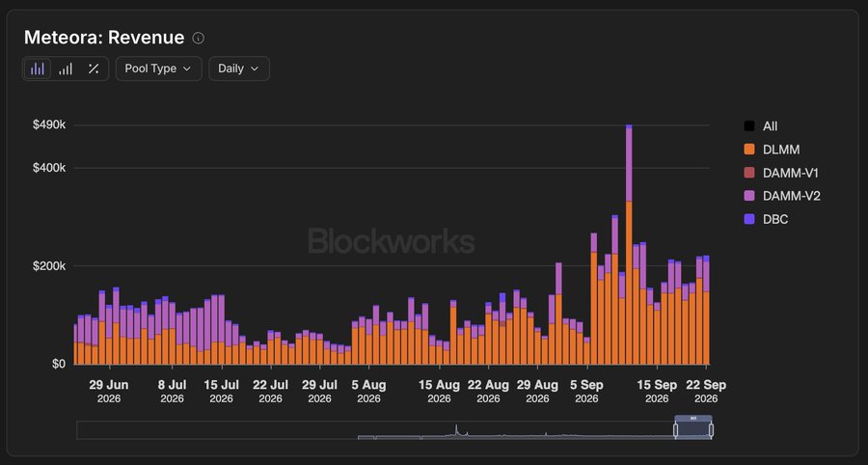Click the Meteora: Revenue chart title

pos(104,38)
